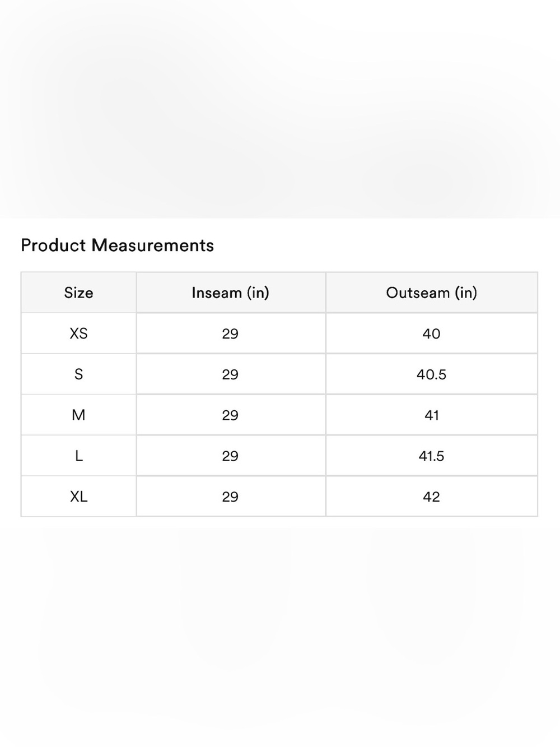This screenshot has width=560, height=747.
Task: Click the XL outseam value 42
Action: [x=432, y=497]
